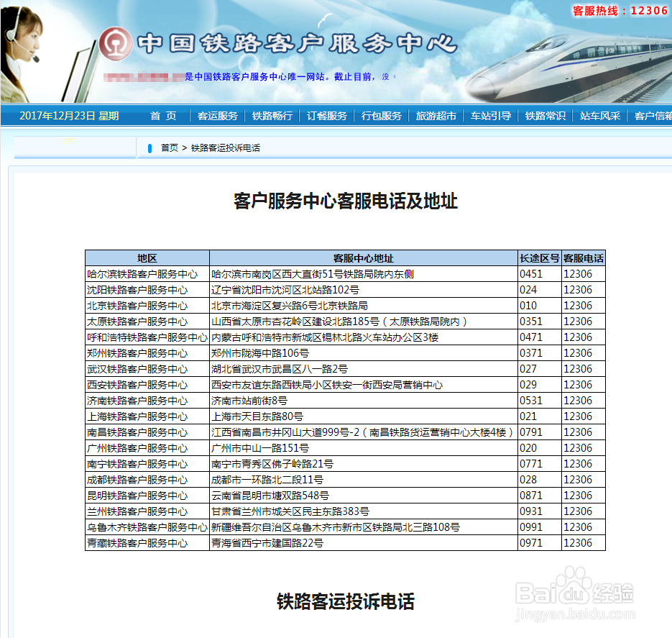Click the area code 0451
The width and height of the screenshot is (672, 638).
pos(531,274)
